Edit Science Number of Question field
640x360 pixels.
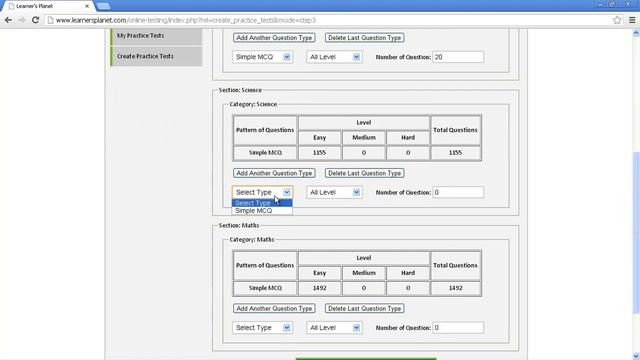pos(458,192)
